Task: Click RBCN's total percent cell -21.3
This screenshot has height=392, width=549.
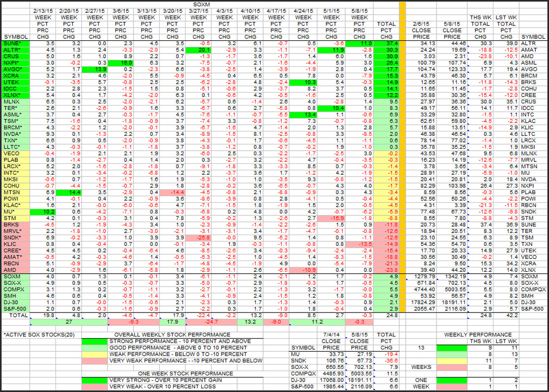Action: [386, 263]
